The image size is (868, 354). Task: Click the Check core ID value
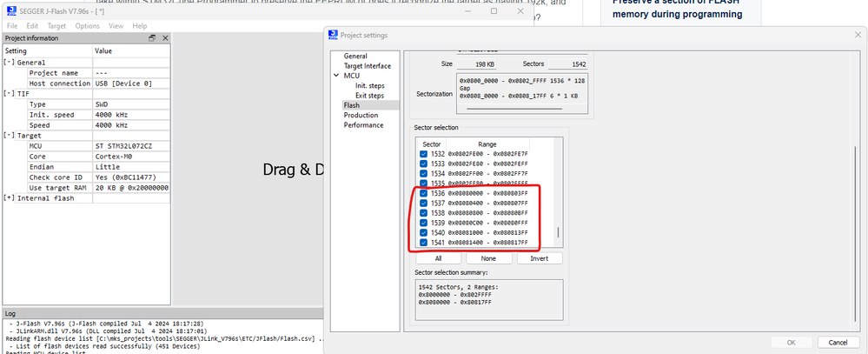click(131, 177)
